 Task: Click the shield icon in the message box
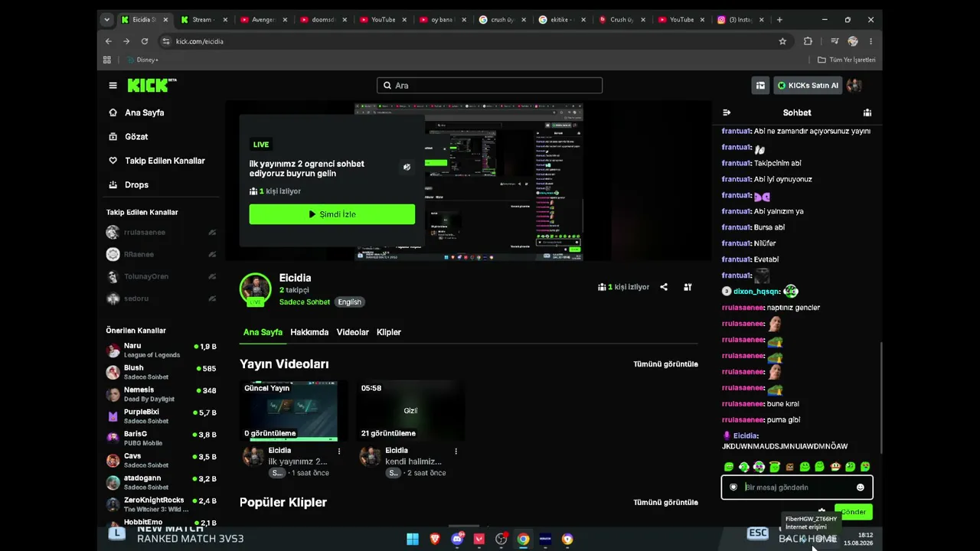pyautogui.click(x=733, y=487)
